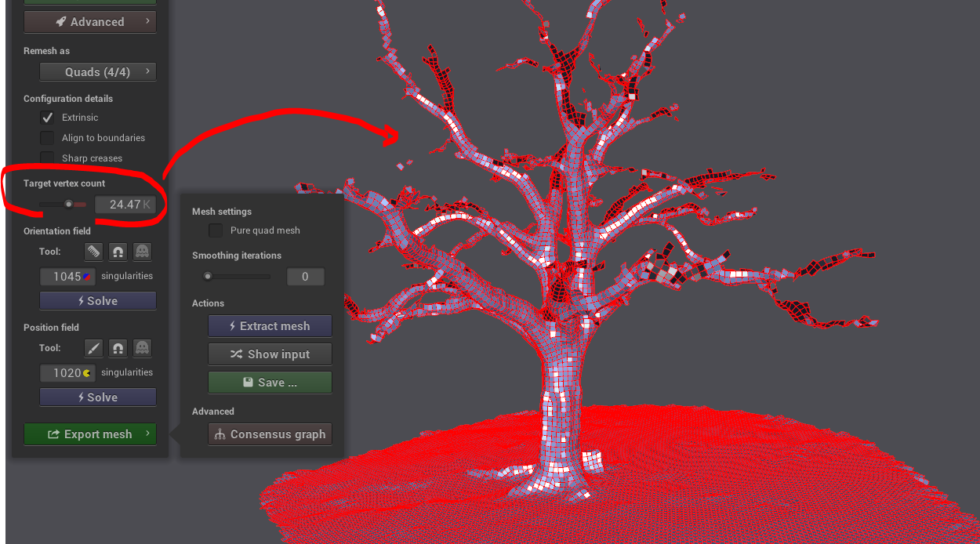The height and width of the screenshot is (544, 980).
Task: Click the smoothing iterations value 0 box
Action: pos(305,276)
